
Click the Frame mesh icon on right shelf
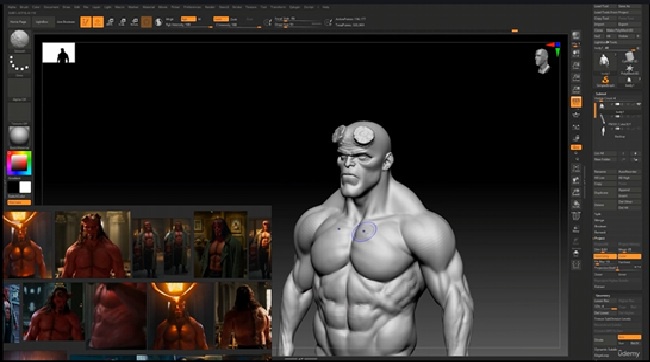click(576, 168)
